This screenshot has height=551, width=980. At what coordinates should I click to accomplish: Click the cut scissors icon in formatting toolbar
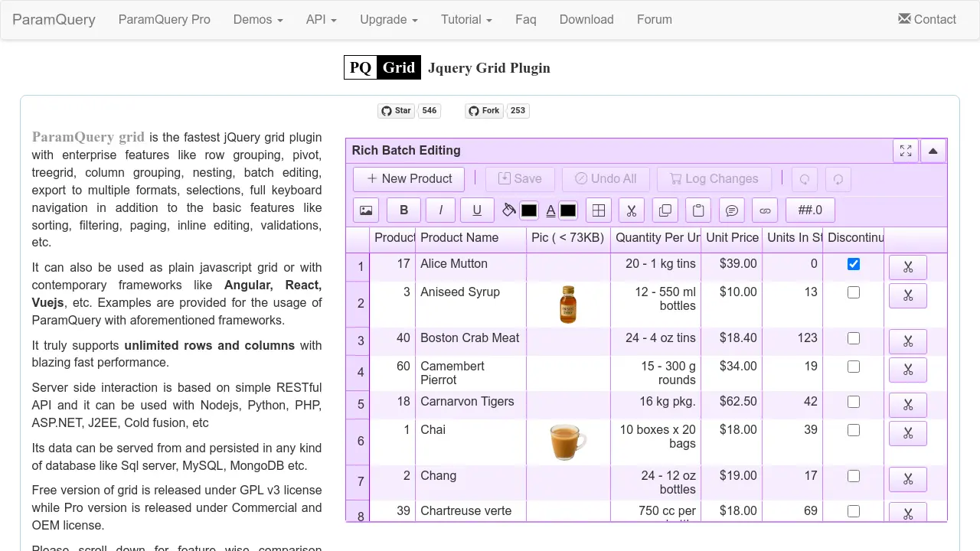point(632,210)
